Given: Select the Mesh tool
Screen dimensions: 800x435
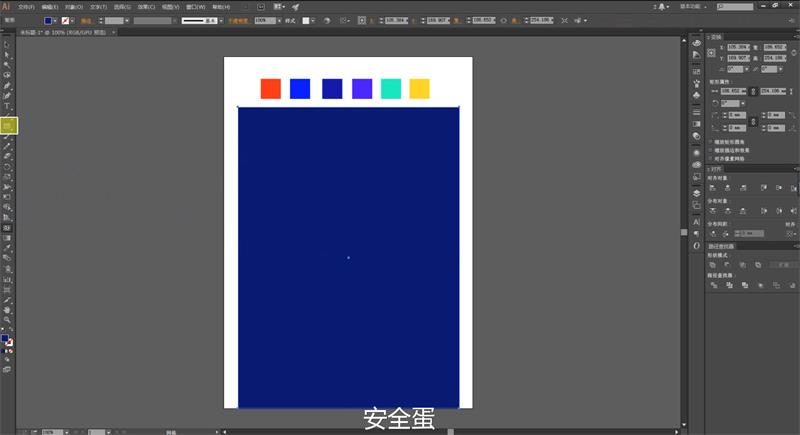Looking at the screenshot, I should tap(7, 228).
